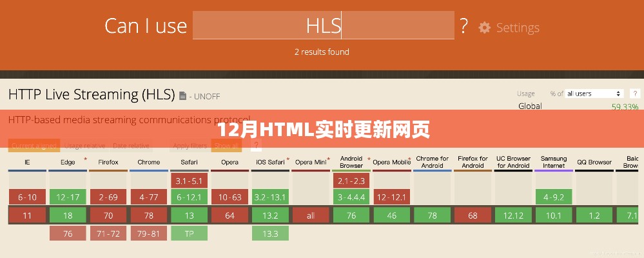
Task: Select the Opera Mobile 12-12.1 cell
Action: coord(391,197)
